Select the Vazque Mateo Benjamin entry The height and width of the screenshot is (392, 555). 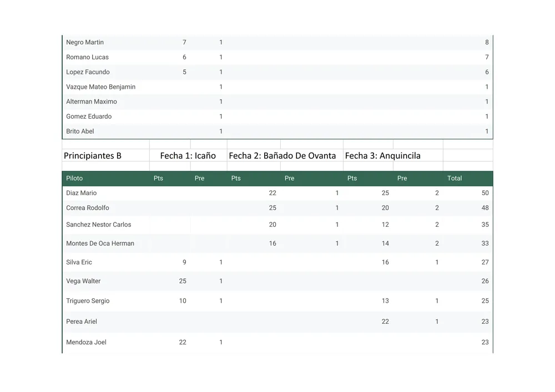tap(100, 87)
